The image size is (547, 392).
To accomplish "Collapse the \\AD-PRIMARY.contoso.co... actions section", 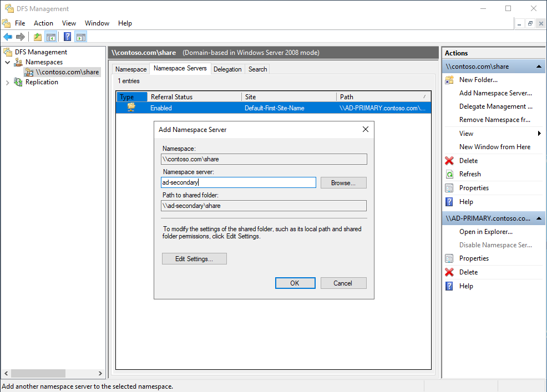I will [539, 218].
